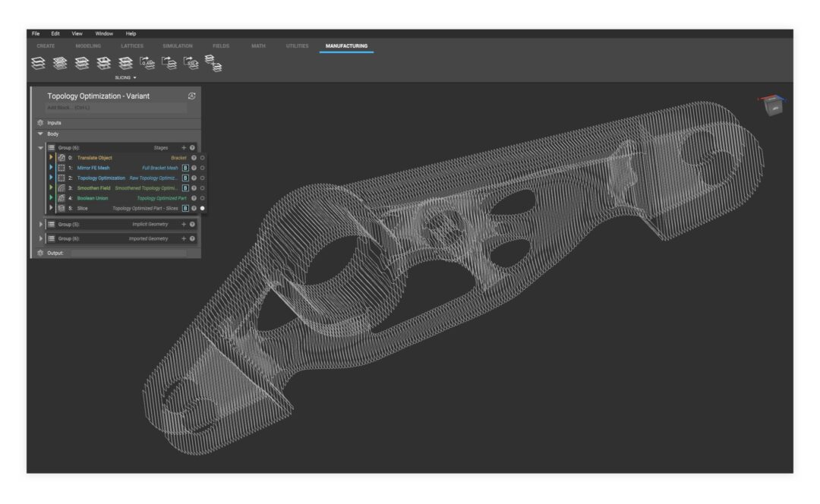Select the SVG slice export toolbar icon
This screenshot has width=820, height=504.
click(191, 63)
